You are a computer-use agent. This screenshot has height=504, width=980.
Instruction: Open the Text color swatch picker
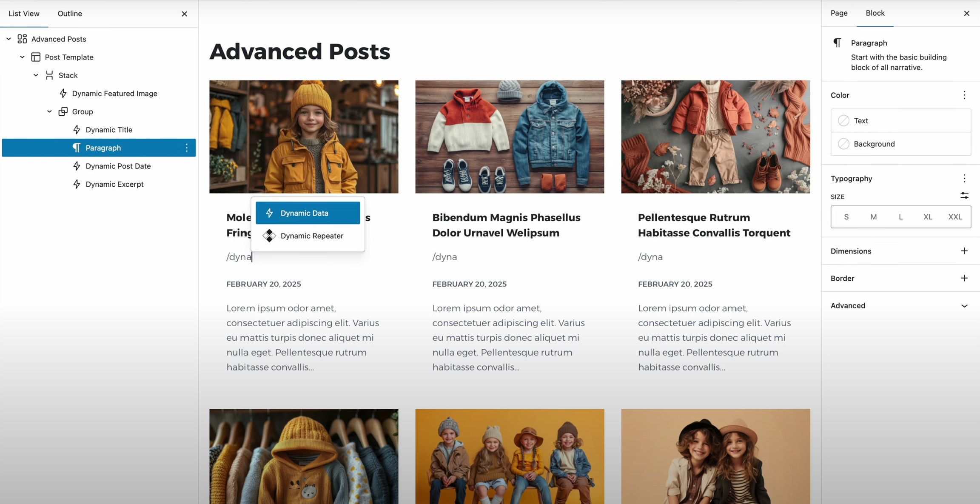click(x=843, y=120)
